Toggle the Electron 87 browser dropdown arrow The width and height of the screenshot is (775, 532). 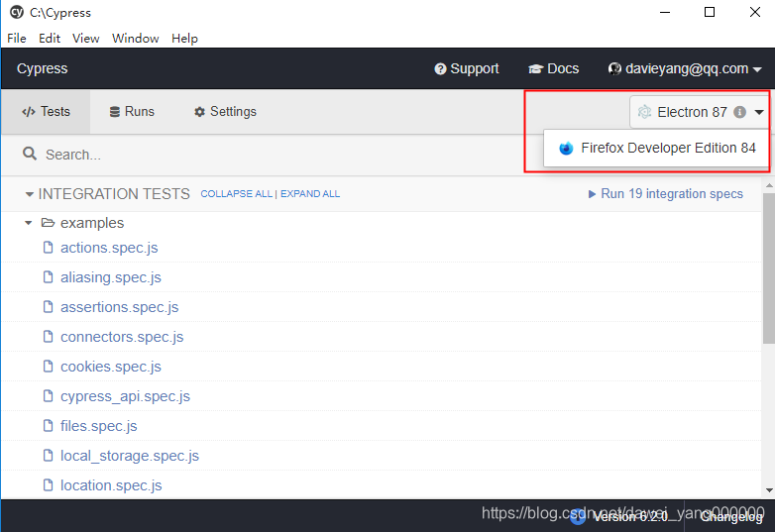click(x=759, y=113)
